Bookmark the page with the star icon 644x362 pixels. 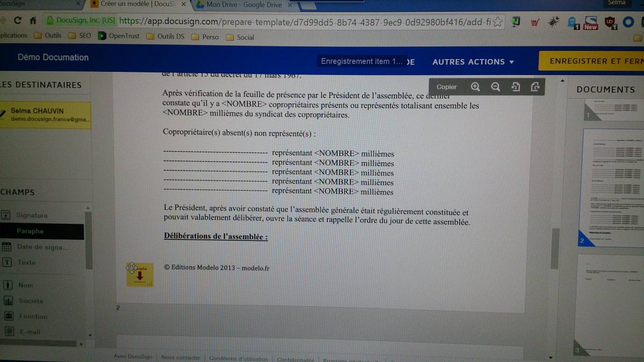497,22
